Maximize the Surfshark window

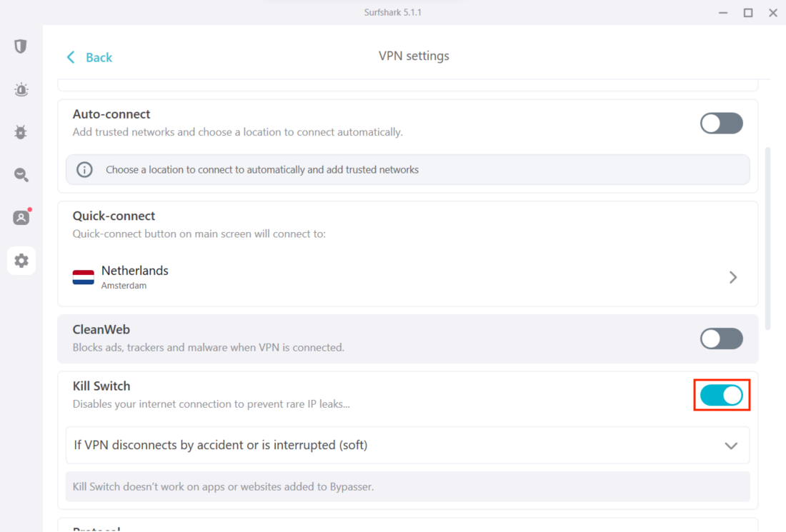point(748,13)
